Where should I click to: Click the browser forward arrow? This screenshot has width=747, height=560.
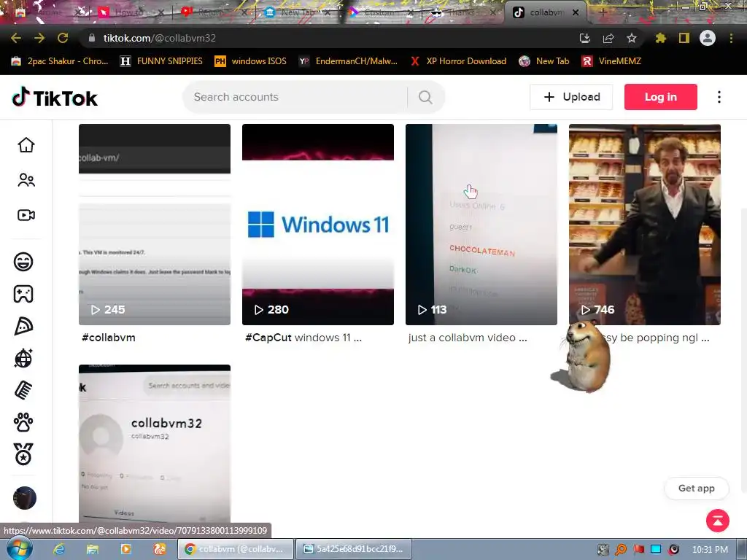[39, 38]
